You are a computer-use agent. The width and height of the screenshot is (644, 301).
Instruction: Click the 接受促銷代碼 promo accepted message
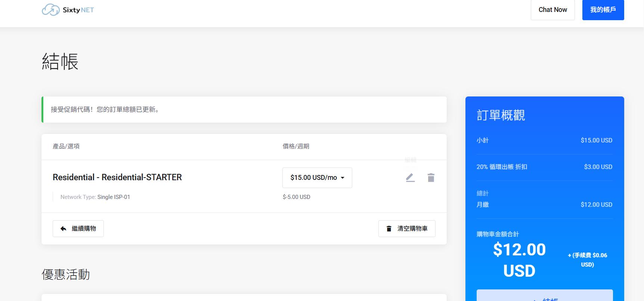(x=105, y=110)
